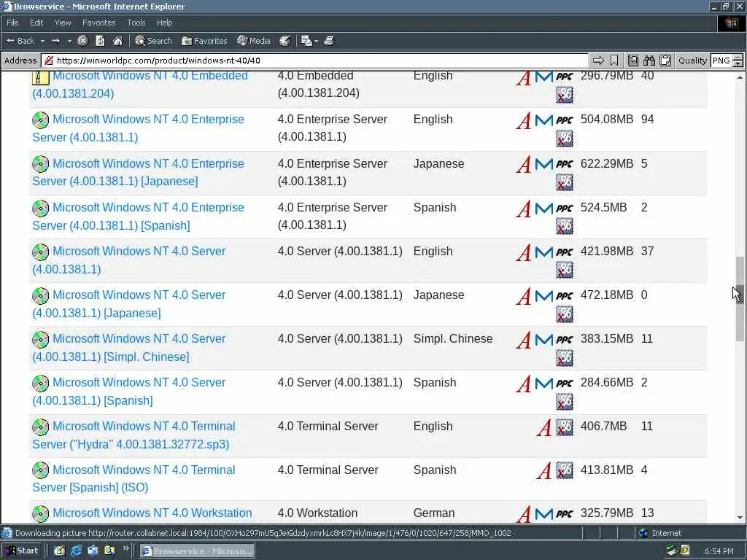Viewport: 747px width, 560px height.
Task: Click the address bar URL field
Action: (315, 61)
